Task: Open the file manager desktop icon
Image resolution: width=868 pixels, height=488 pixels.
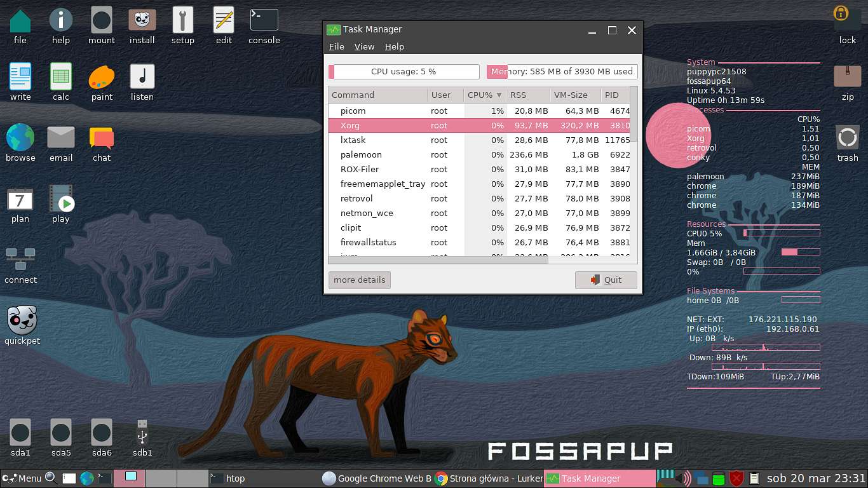Action: tap(20, 21)
